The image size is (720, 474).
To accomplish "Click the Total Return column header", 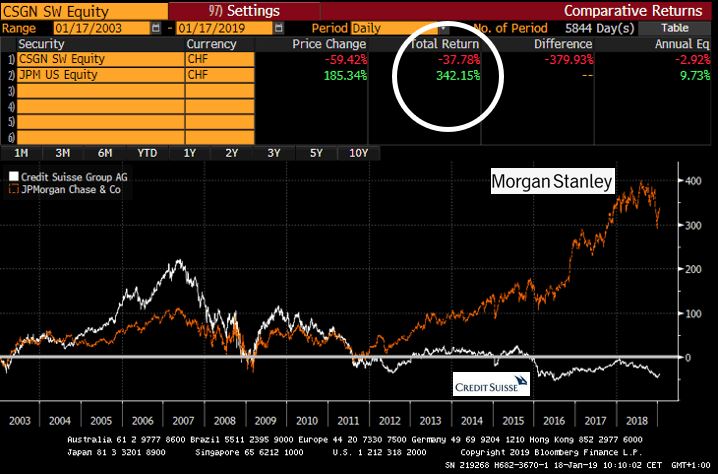I will (x=444, y=44).
